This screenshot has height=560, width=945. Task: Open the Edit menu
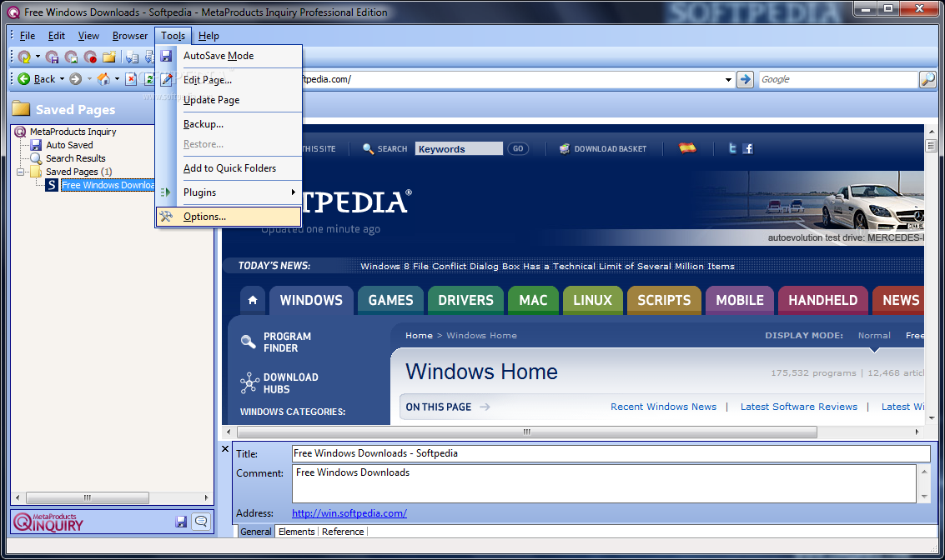pos(56,36)
